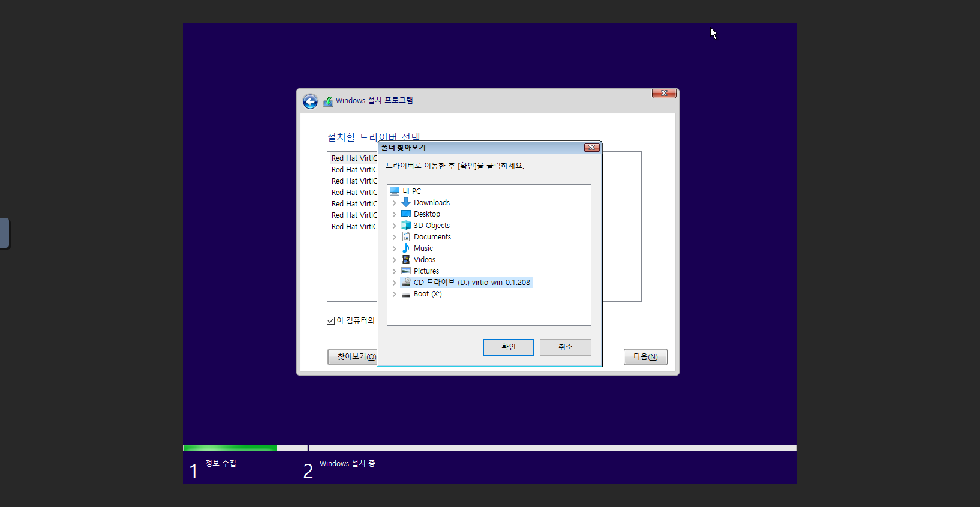980x507 pixels.
Task: Click the back arrow in Windows Setup
Action: pyautogui.click(x=310, y=101)
